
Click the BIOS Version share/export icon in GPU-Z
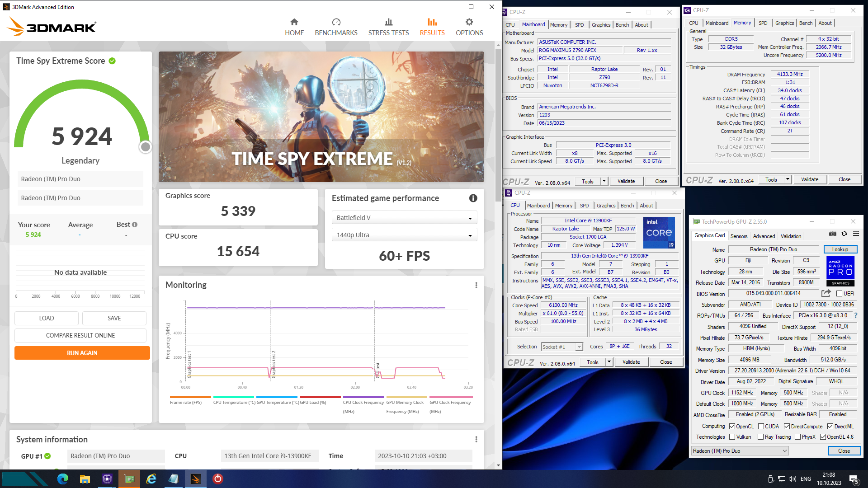826,293
